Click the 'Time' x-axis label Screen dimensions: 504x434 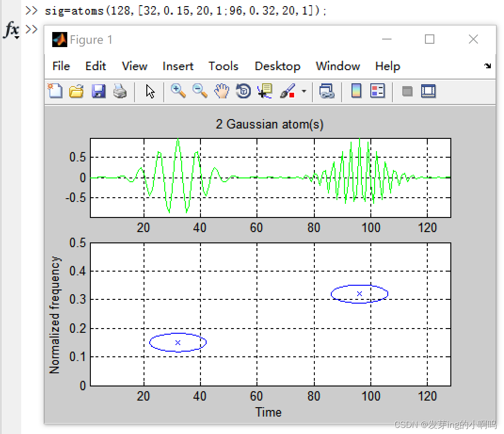268,412
